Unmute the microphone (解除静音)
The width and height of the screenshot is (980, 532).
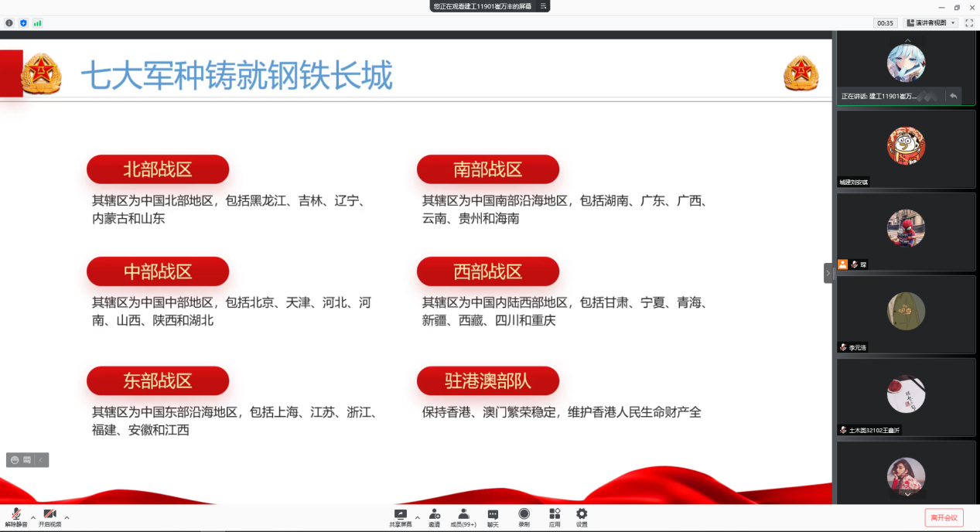(x=15, y=517)
